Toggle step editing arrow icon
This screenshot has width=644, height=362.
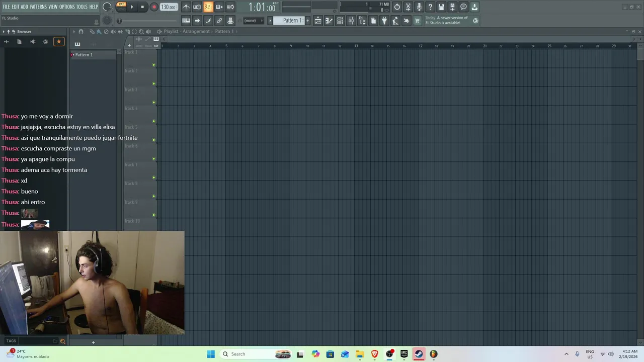tap(197, 21)
